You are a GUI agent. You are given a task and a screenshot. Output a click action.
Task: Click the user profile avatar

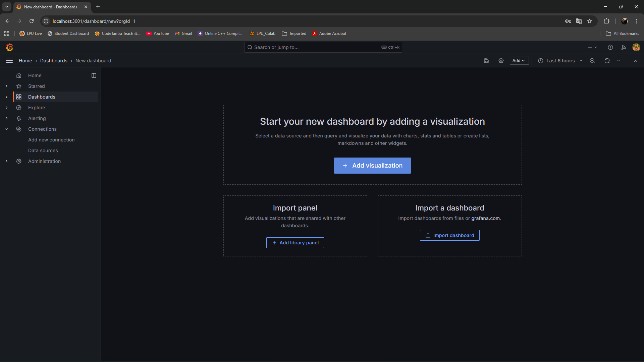(636, 47)
